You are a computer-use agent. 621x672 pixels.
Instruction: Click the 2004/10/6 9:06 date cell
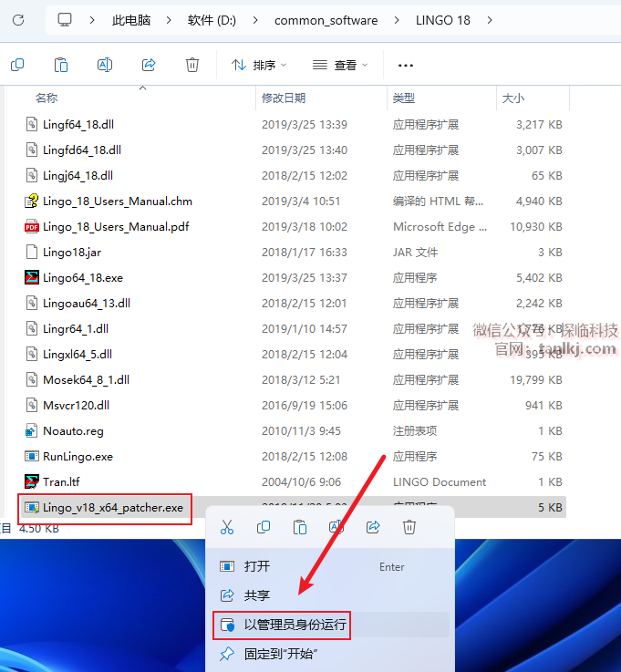[301, 482]
